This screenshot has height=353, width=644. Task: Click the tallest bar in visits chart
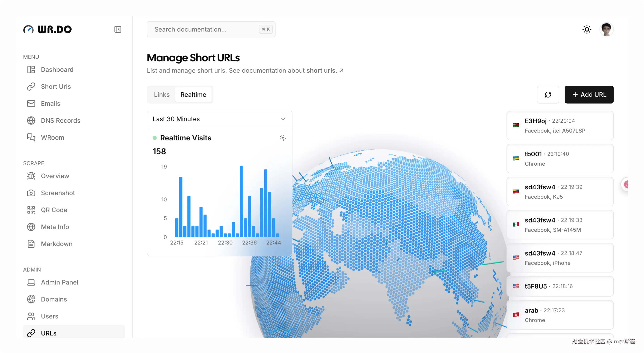(241, 201)
